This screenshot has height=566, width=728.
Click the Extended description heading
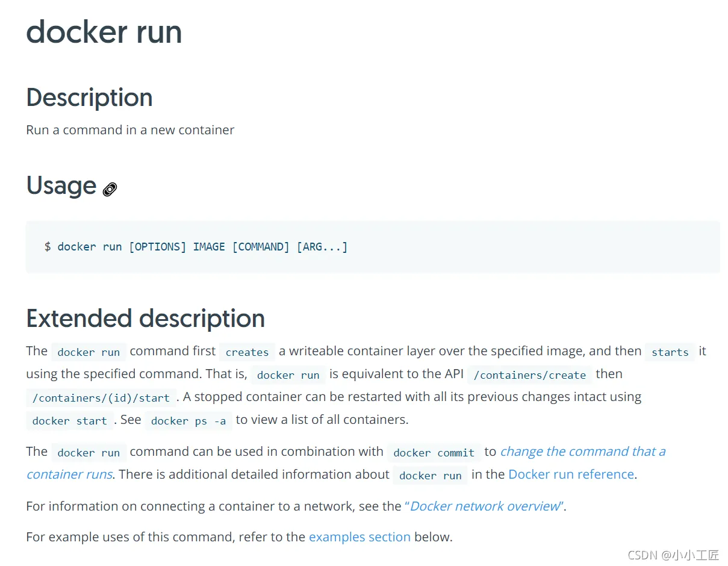[x=145, y=319]
